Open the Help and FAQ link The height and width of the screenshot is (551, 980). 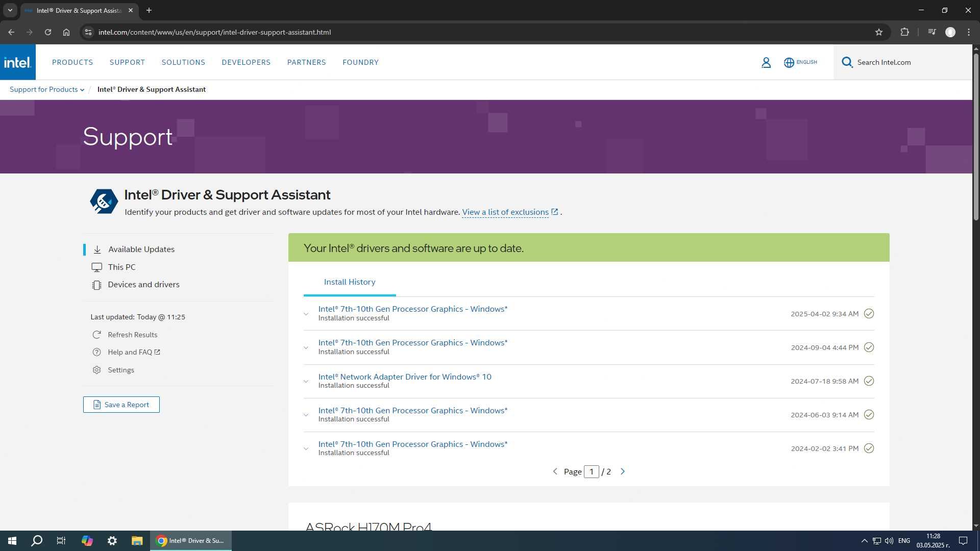pyautogui.click(x=134, y=352)
